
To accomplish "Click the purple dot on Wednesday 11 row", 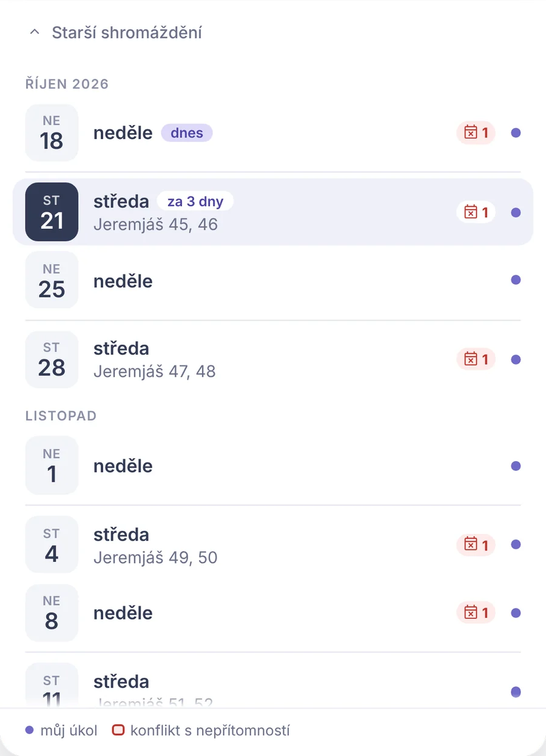I will click(x=516, y=691).
